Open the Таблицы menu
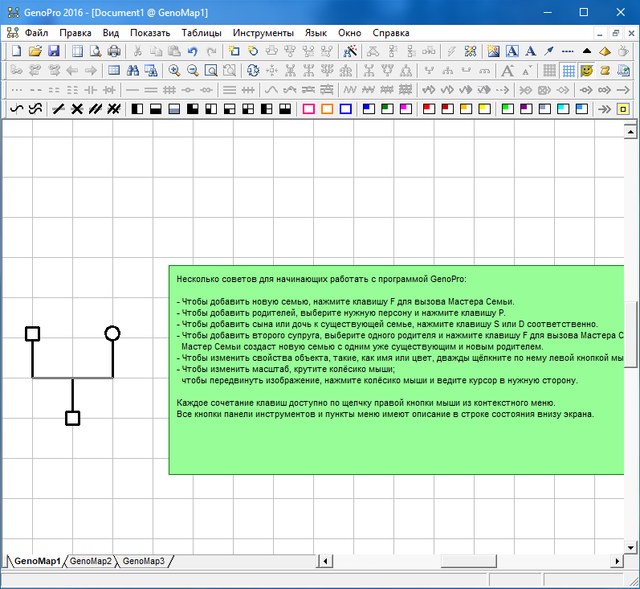 (x=202, y=32)
